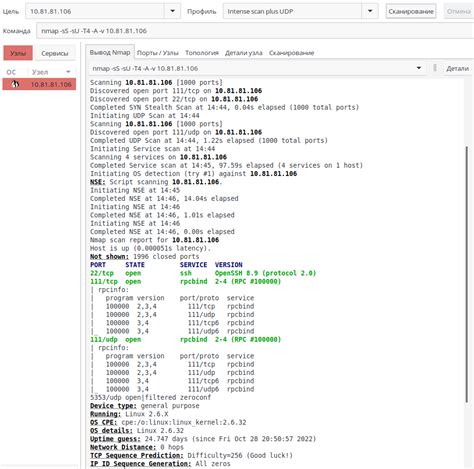Click the '111/udp' open rpcbind line
Viewport: 474px width, 469px height.
pos(185,340)
